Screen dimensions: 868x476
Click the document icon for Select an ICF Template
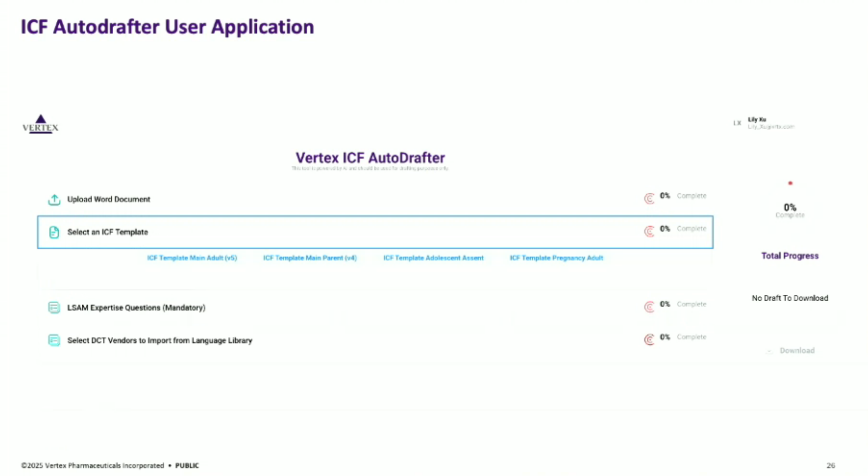pyautogui.click(x=54, y=232)
